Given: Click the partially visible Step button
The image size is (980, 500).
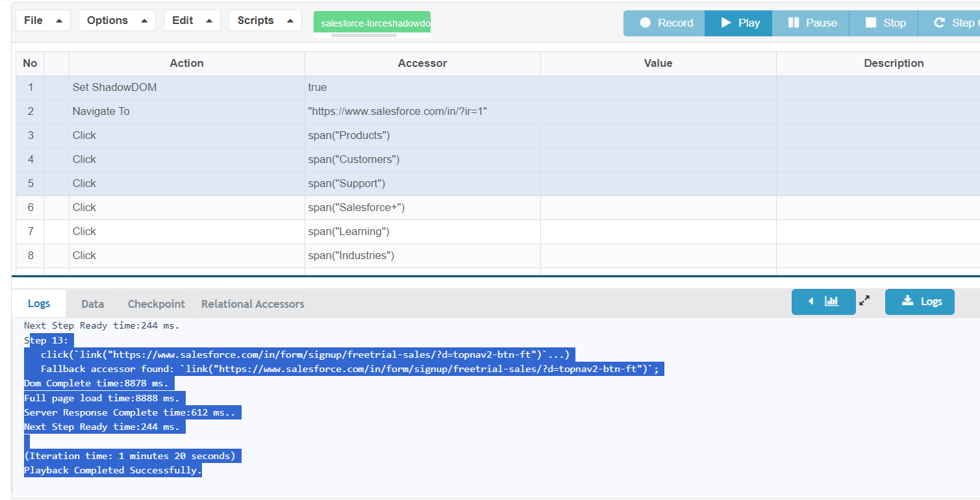Looking at the screenshot, I should coord(949,23).
